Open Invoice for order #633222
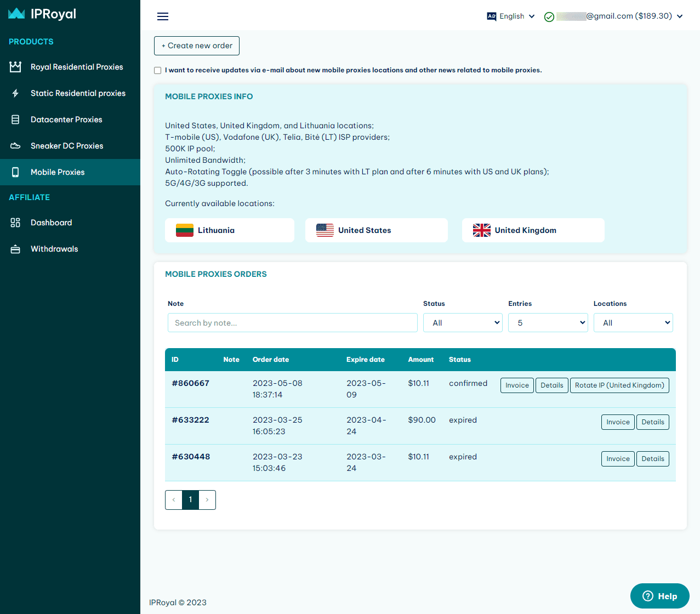700x614 pixels. tap(618, 422)
